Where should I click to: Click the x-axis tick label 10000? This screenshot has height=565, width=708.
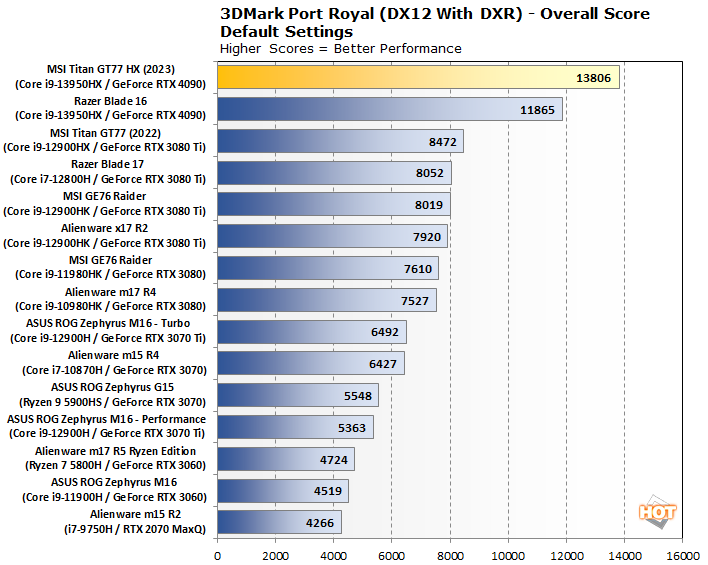click(x=508, y=556)
